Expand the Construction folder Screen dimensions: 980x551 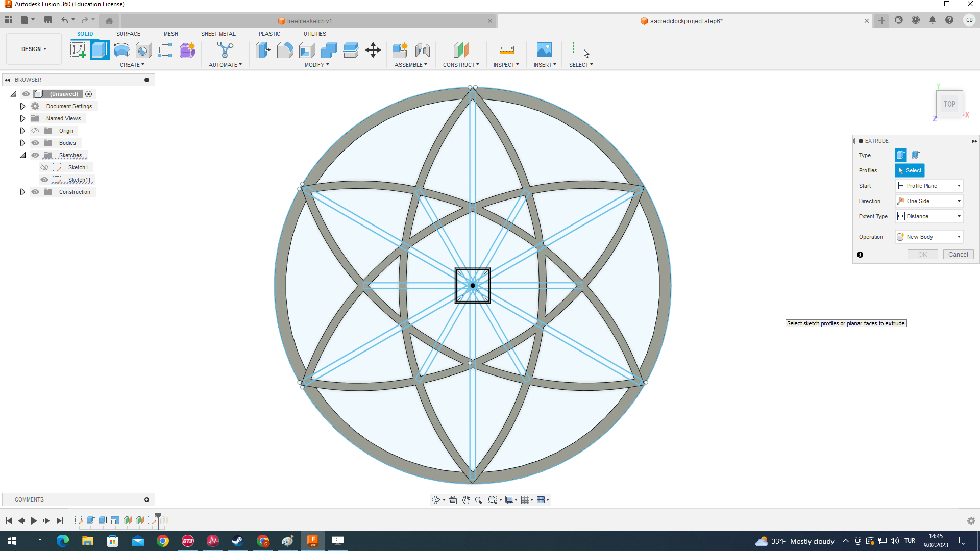pos(22,192)
